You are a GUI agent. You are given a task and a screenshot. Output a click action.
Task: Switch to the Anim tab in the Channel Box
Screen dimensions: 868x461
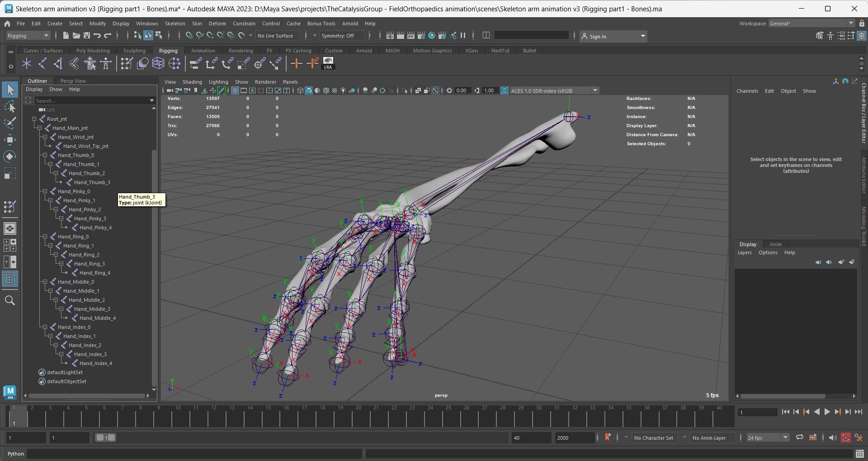[x=776, y=244]
